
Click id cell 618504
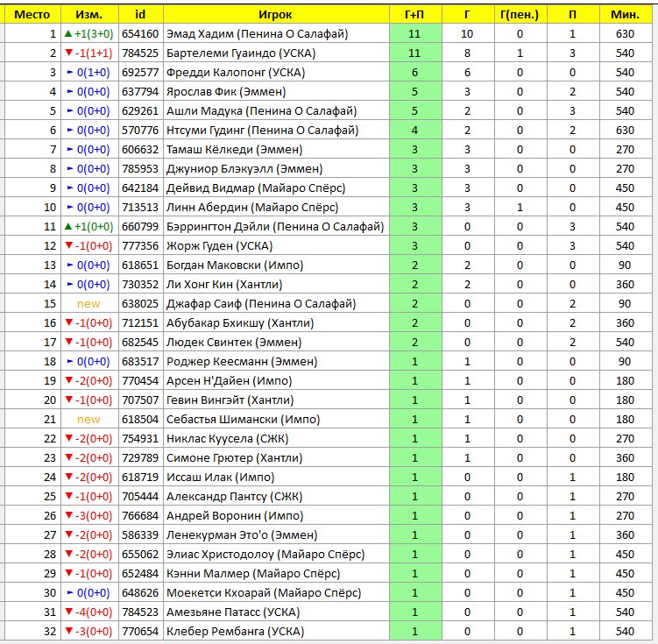tap(140, 420)
